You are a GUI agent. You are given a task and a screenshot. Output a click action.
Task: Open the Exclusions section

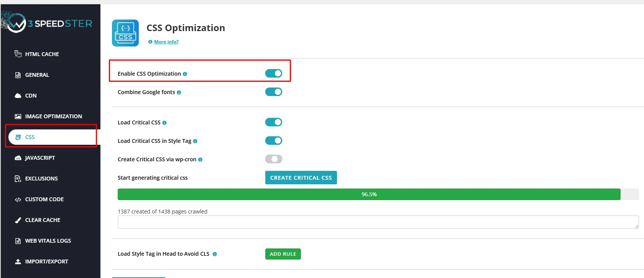[41, 179]
